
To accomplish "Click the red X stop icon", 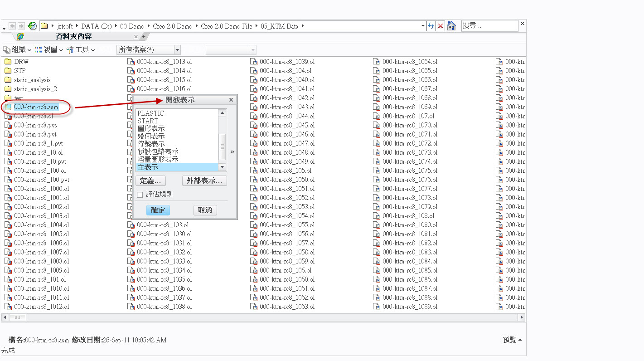I will [x=440, y=26].
